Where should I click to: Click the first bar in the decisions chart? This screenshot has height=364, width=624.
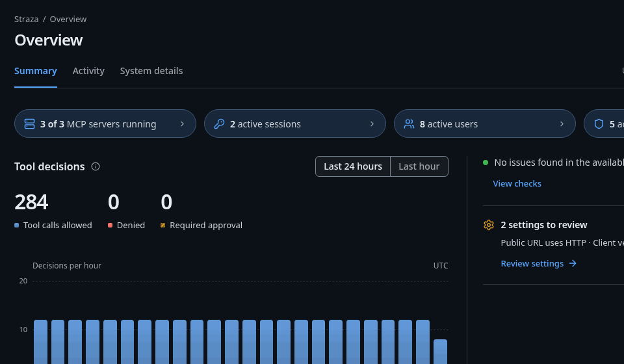40,342
